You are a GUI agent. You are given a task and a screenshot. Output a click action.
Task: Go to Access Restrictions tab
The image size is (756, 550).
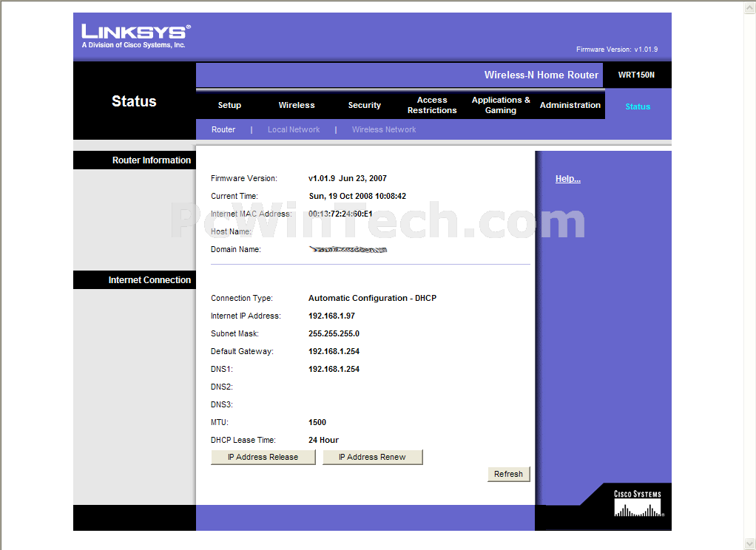[432, 105]
